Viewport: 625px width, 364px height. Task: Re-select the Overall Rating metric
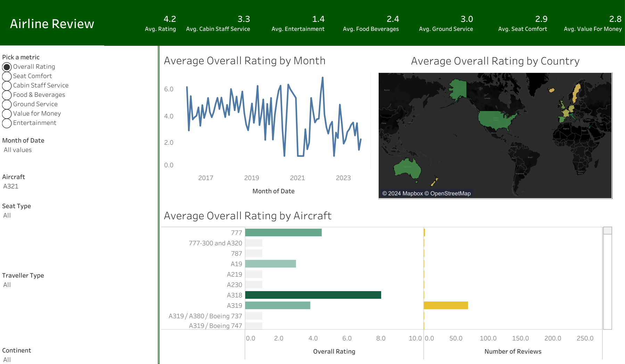click(x=7, y=66)
